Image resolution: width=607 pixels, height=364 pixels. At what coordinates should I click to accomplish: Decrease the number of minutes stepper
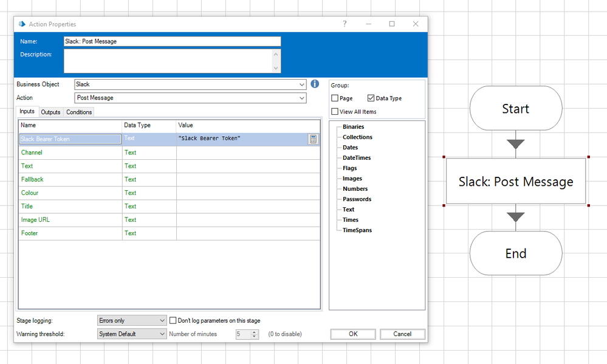click(x=255, y=336)
